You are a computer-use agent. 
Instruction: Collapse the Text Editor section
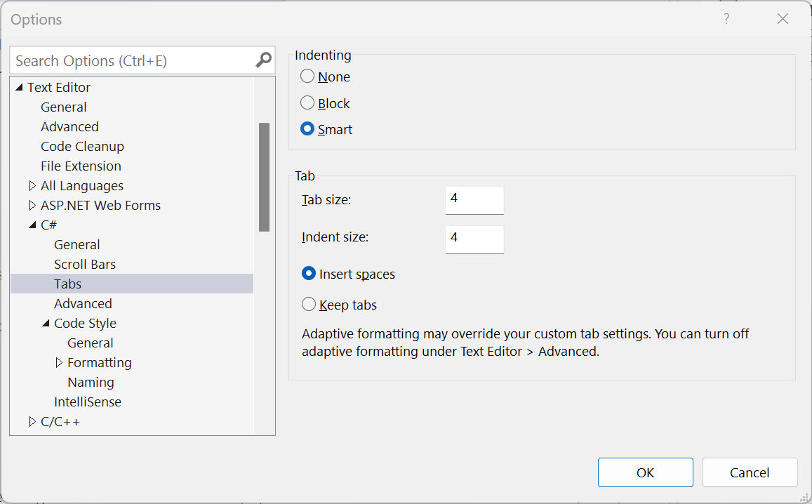click(x=18, y=87)
